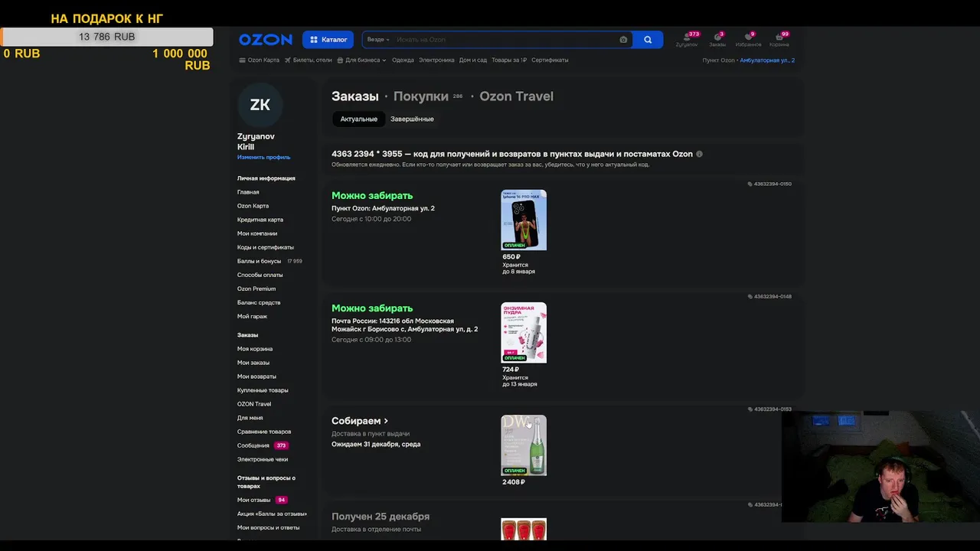Click Можно забирать for Почта России order
Screen dimensions: 980x551
[372, 308]
